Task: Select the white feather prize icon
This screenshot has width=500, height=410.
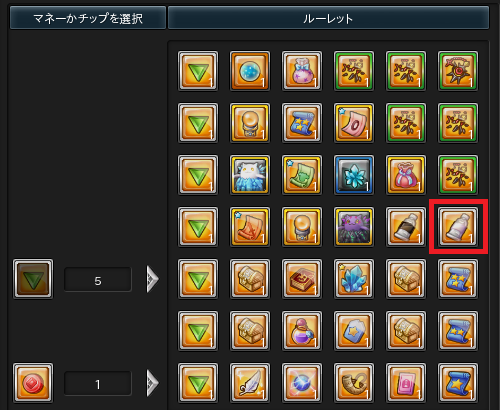Action: [x=250, y=383]
